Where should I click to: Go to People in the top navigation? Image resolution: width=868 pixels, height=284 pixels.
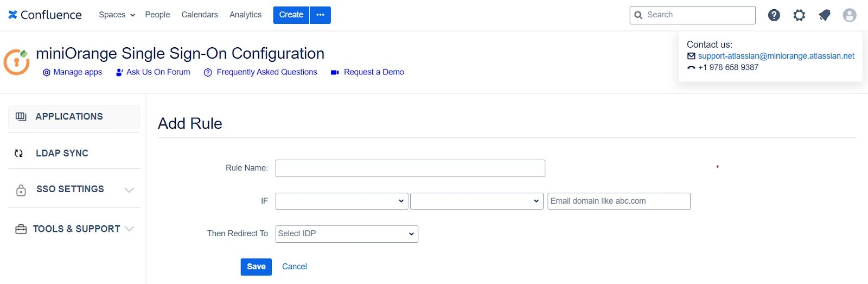pos(157,15)
